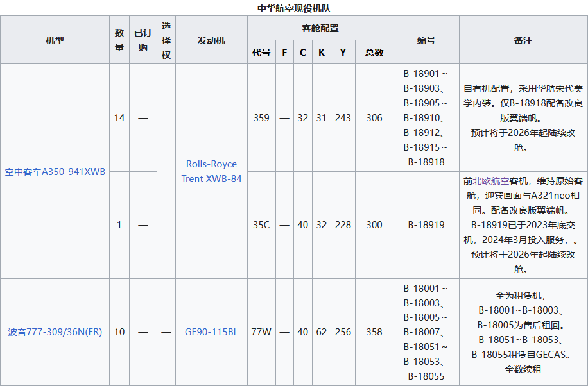Click the registration cell starting with B-18001
The image size is (588, 386).
coord(426,332)
